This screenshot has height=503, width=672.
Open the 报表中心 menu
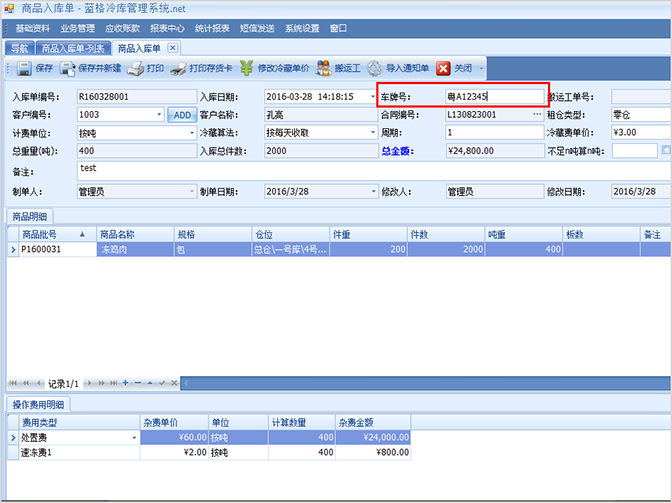click(x=167, y=28)
